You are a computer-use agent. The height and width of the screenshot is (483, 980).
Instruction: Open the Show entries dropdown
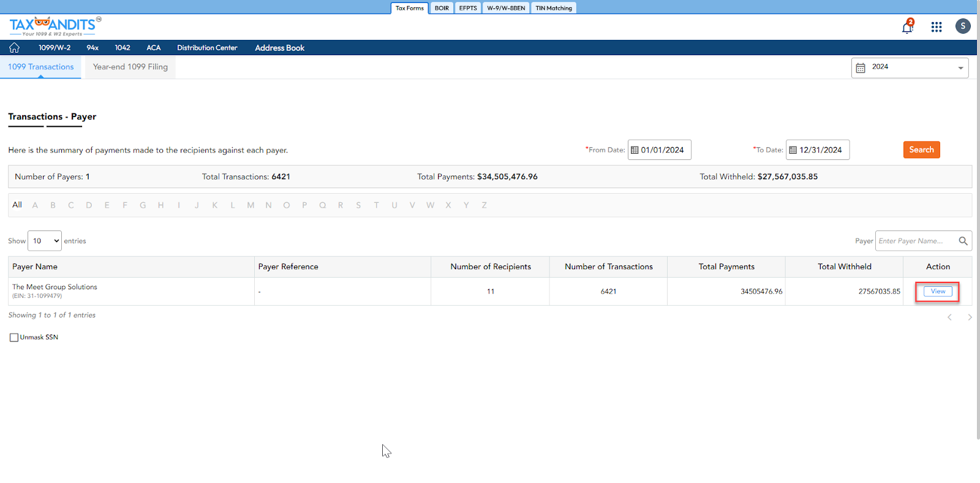[x=45, y=241]
